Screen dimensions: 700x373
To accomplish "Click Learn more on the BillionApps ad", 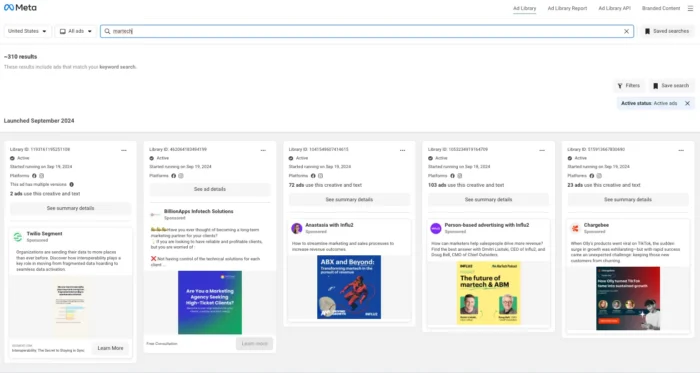I will (x=254, y=344).
